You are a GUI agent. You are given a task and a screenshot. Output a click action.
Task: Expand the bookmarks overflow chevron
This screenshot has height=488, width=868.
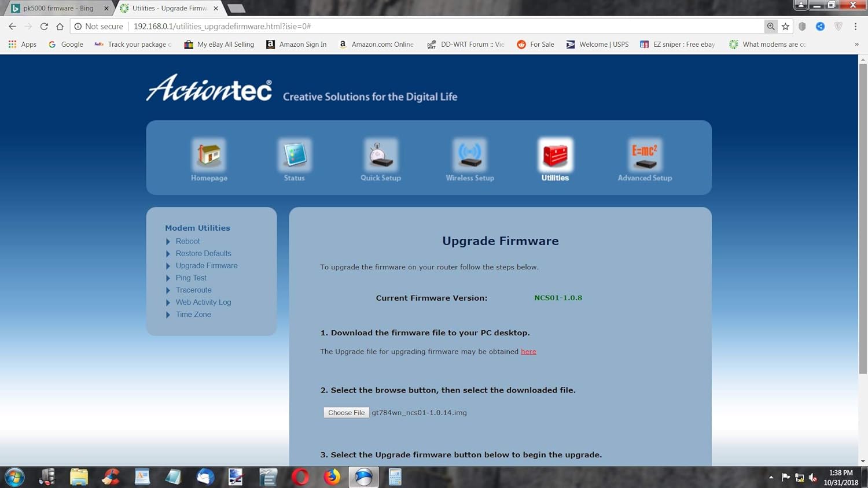(x=856, y=45)
